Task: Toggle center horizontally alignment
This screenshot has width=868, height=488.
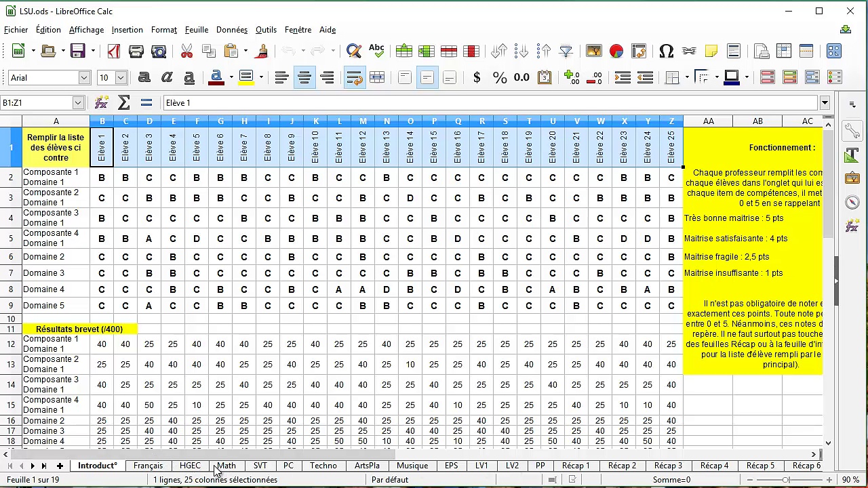Action: 304,77
